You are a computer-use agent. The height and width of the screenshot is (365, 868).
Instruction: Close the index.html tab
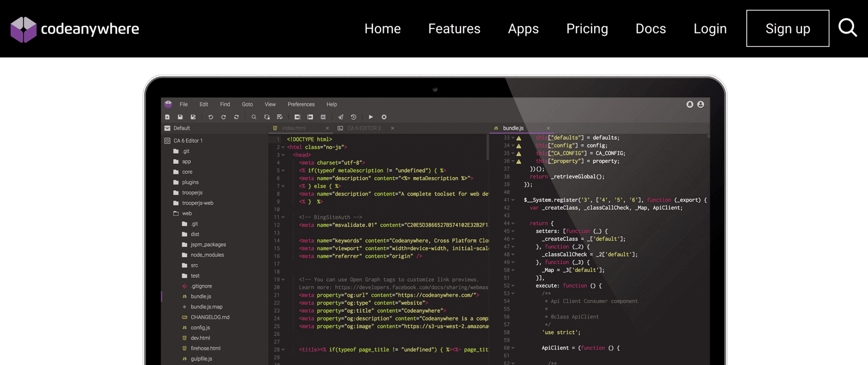pyautogui.click(x=327, y=128)
